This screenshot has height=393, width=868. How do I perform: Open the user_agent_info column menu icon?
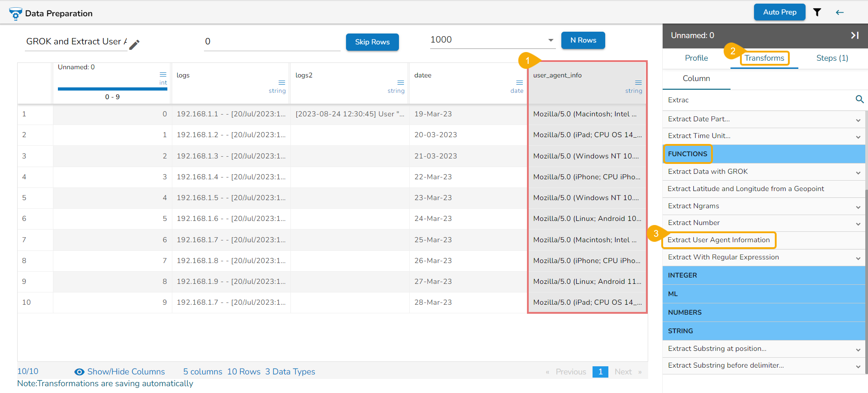(x=638, y=82)
